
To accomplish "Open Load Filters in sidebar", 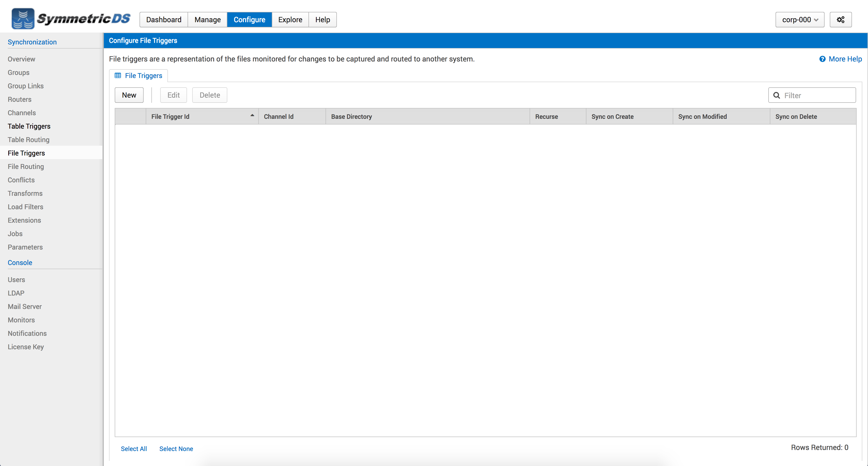I will click(25, 207).
